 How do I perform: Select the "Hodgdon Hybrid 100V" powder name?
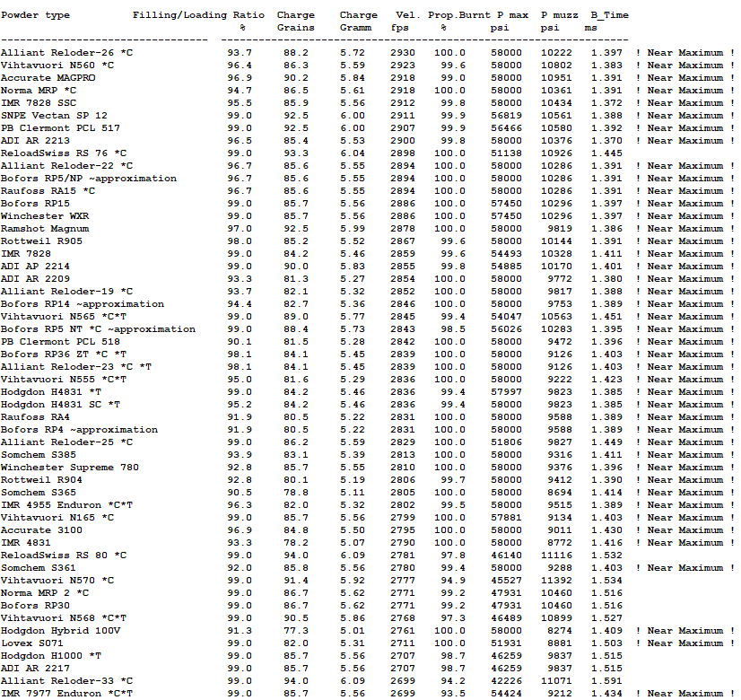click(x=60, y=631)
